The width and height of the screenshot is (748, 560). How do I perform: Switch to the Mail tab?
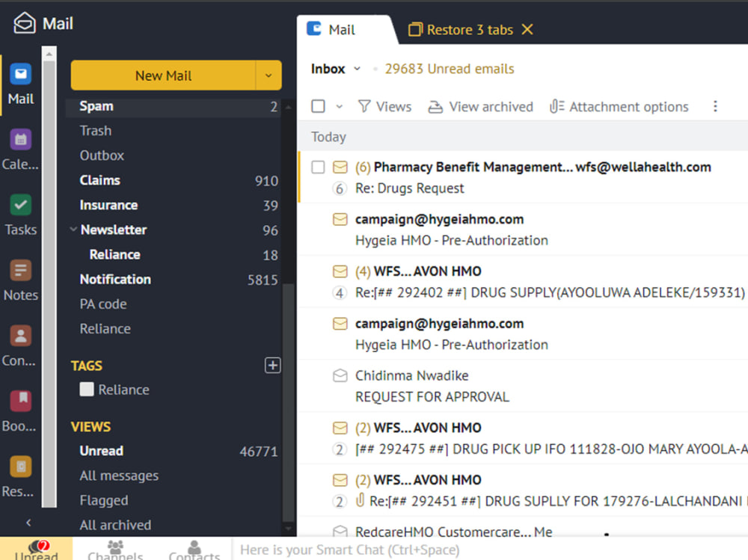point(343,30)
